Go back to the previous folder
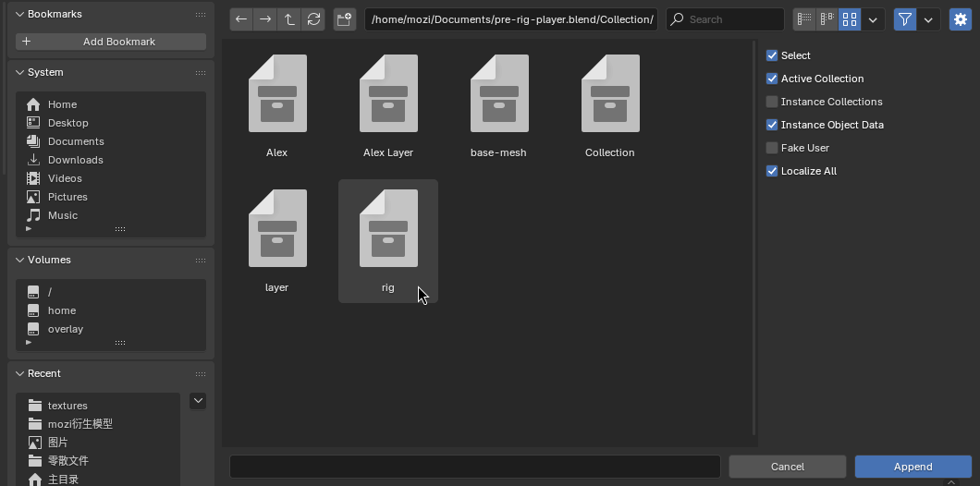 [241, 19]
